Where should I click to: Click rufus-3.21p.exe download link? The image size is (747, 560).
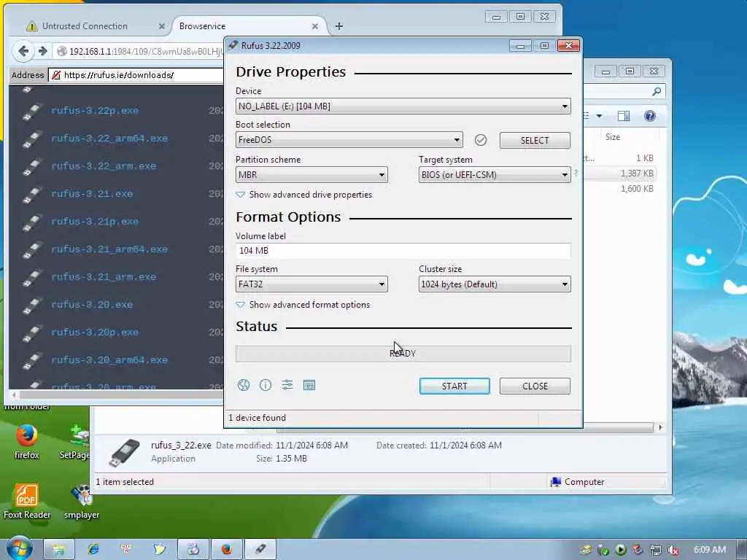point(95,222)
